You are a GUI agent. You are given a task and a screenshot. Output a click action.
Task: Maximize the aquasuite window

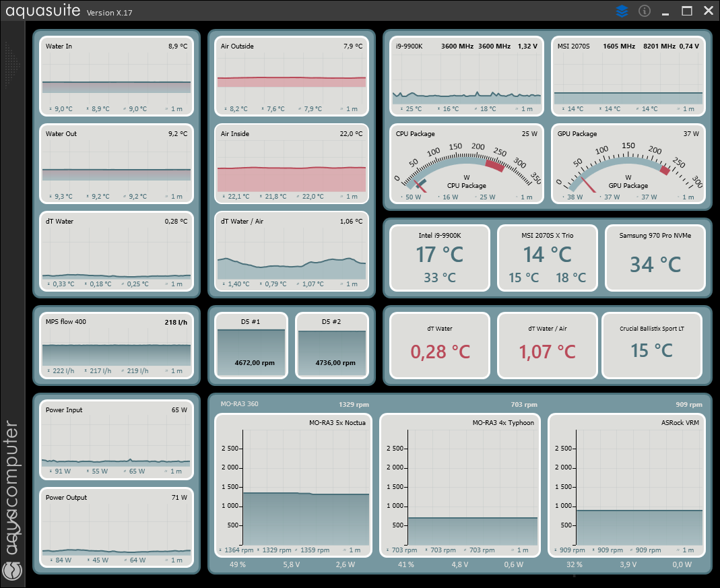(x=687, y=11)
